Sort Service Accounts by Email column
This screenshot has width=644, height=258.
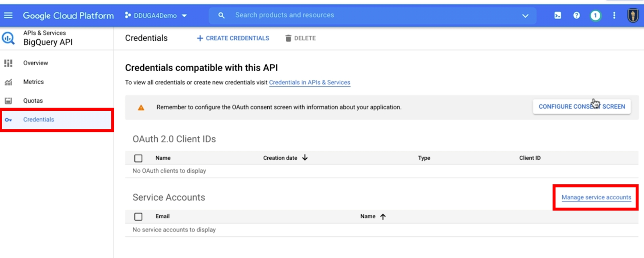tap(163, 216)
